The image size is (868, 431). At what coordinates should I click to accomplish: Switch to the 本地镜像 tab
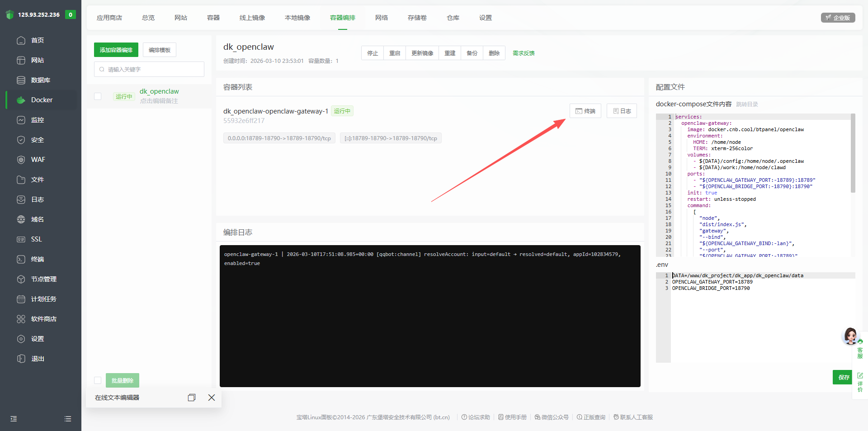[297, 18]
